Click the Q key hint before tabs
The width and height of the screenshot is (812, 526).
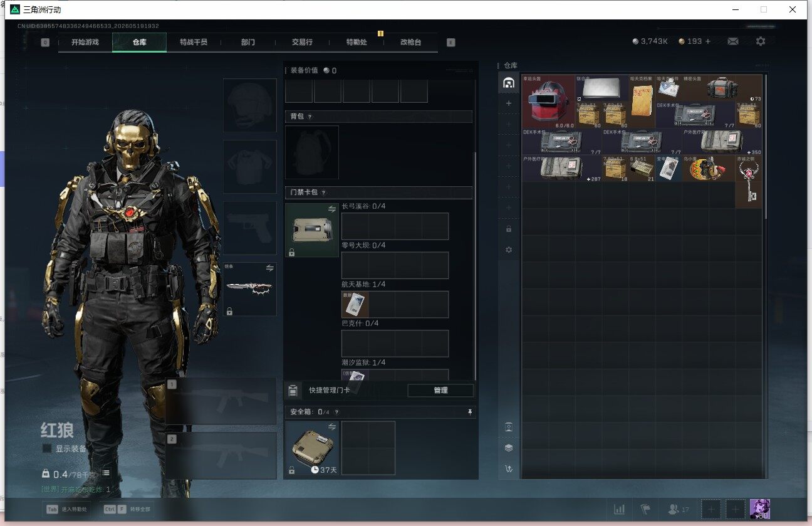pyautogui.click(x=45, y=43)
